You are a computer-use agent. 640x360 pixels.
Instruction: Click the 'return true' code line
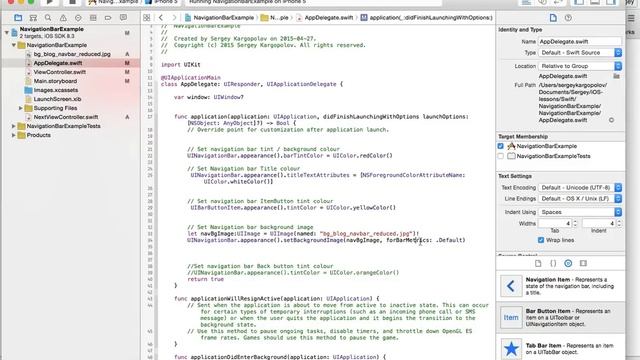pyautogui.click(x=205, y=279)
